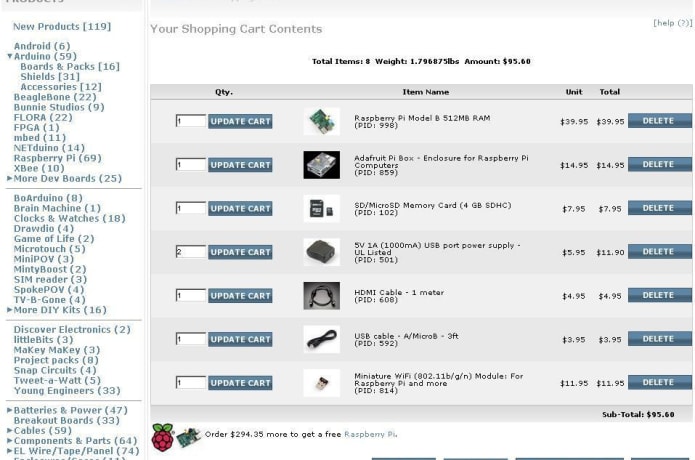This screenshot has height=460, width=695.
Task: Open the USB cable A/MicroB image
Action: coord(321,339)
